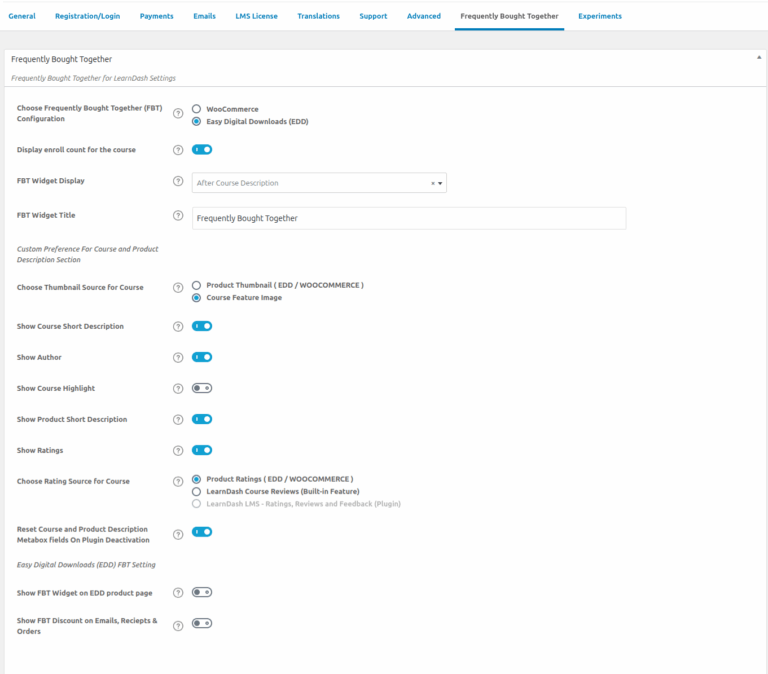Switch to the General tab
The width and height of the screenshot is (768, 674).
pyautogui.click(x=22, y=16)
